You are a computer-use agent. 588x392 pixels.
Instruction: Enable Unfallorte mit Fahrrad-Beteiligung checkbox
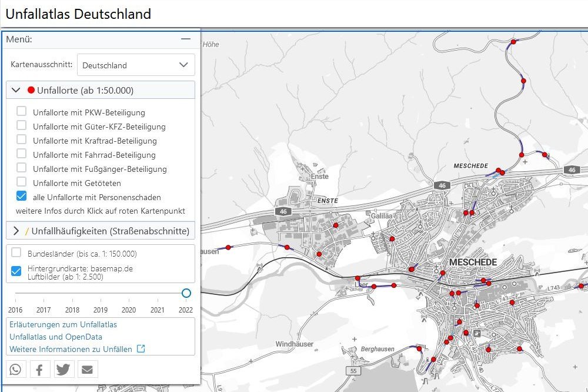point(21,154)
